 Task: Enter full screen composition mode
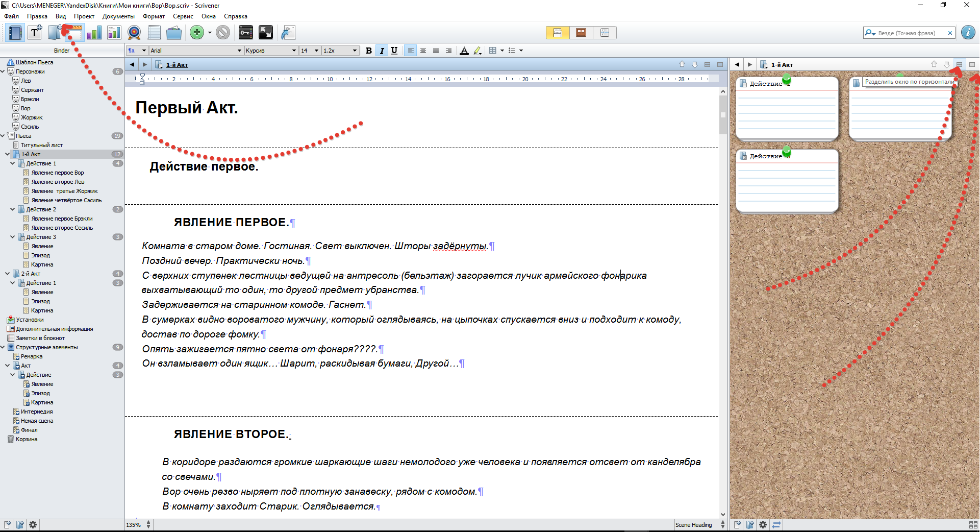coord(266,33)
